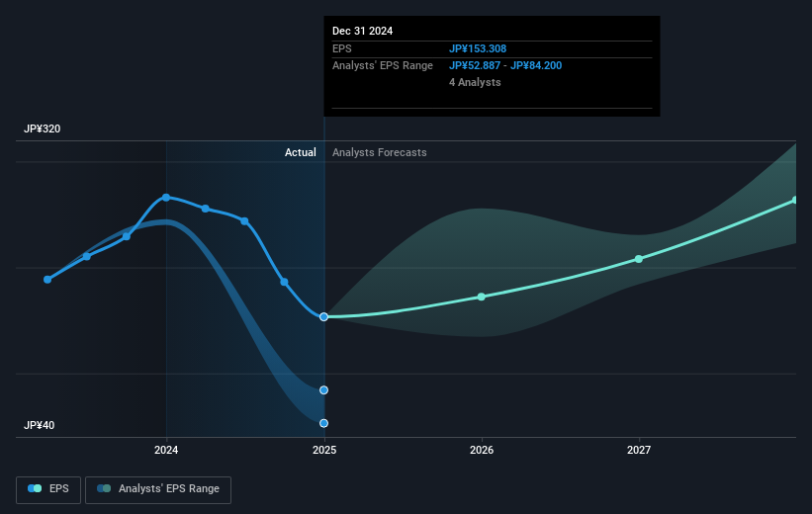Select the 2024 peak EPS data point
Viewport: 812px width, 514px height.
pyautogui.click(x=166, y=198)
